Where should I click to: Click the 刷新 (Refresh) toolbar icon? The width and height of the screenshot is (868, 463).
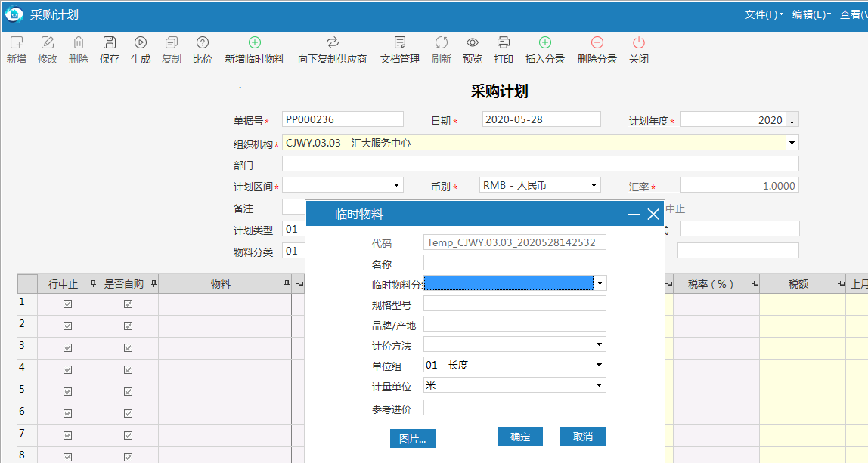[x=442, y=42]
